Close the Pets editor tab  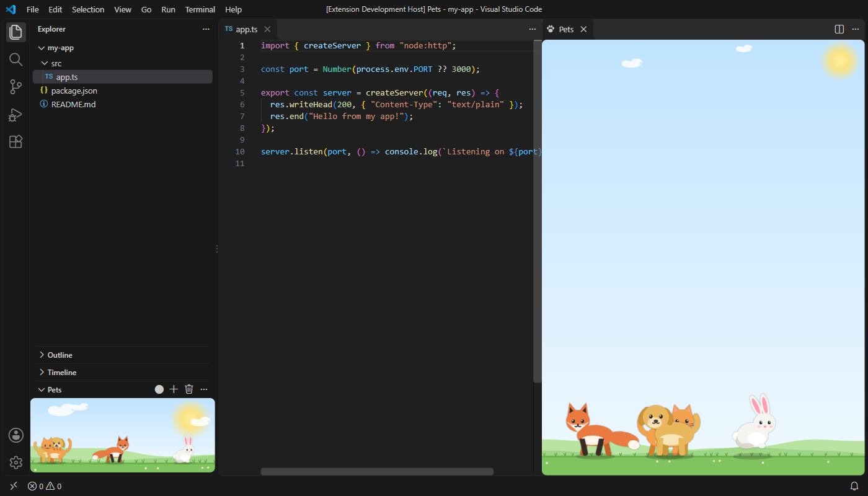coord(583,29)
